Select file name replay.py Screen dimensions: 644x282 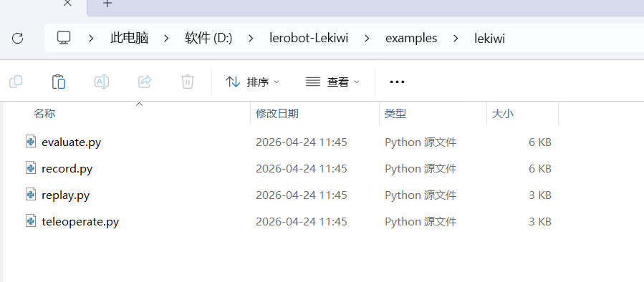(66, 195)
